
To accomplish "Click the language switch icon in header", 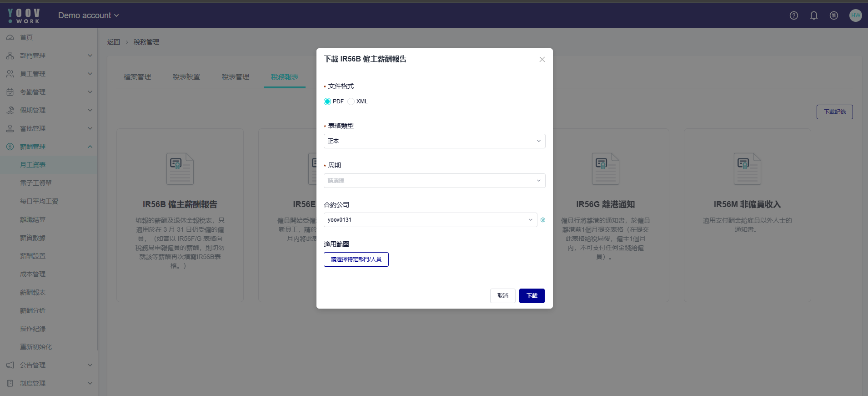I will pyautogui.click(x=834, y=15).
